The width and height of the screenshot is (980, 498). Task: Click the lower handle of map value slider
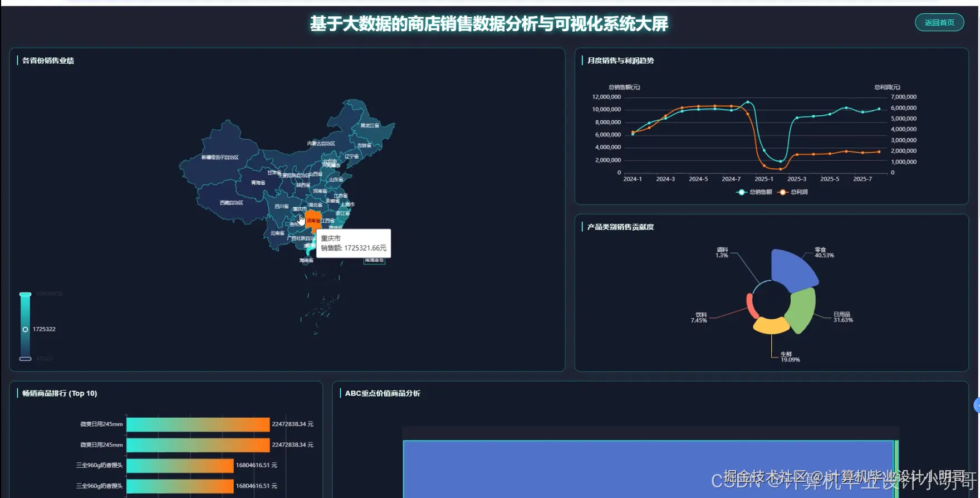coord(25,359)
